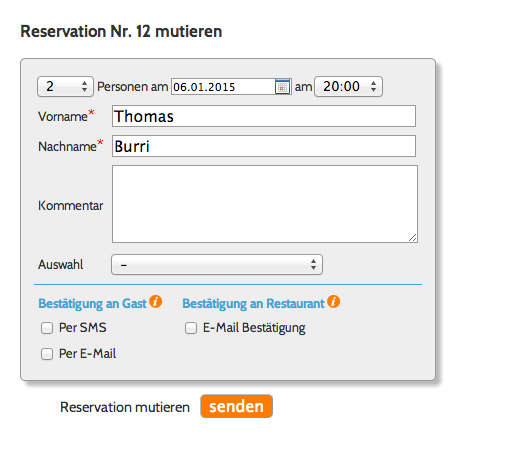Click the Kommentar textarea resize handle
Image resolution: width=513 pixels, height=465 pixels.
click(x=413, y=238)
